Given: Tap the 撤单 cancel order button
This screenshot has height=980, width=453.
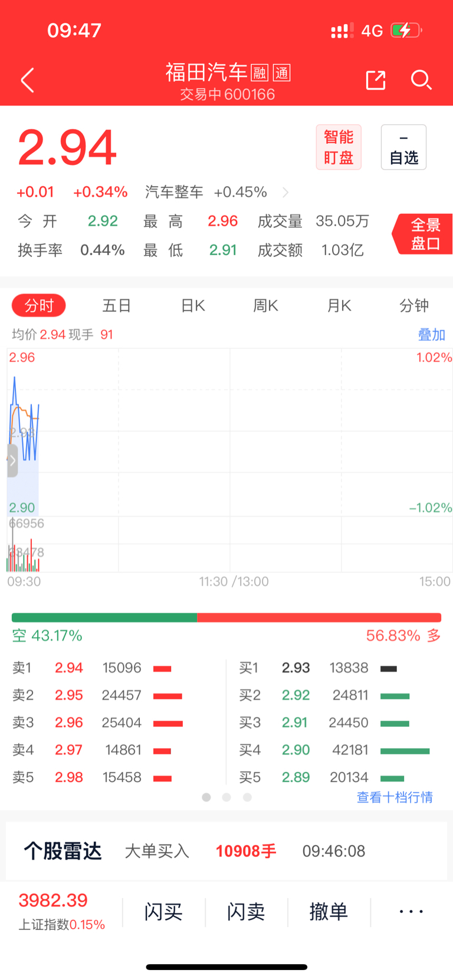Looking at the screenshot, I should click(329, 912).
